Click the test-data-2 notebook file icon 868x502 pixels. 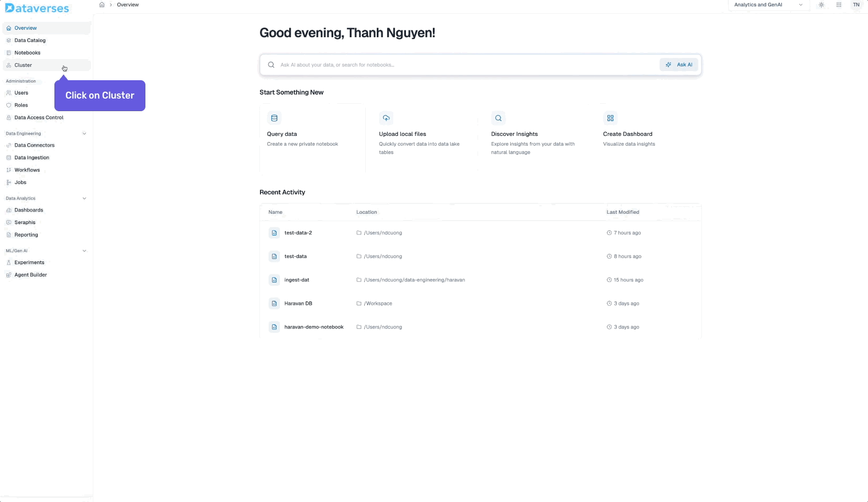[274, 233]
